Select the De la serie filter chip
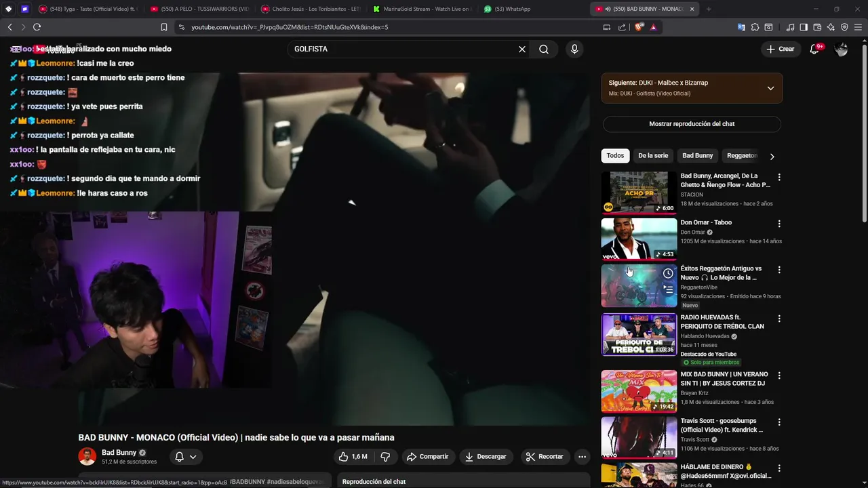This screenshot has width=868, height=488. coord(653,156)
